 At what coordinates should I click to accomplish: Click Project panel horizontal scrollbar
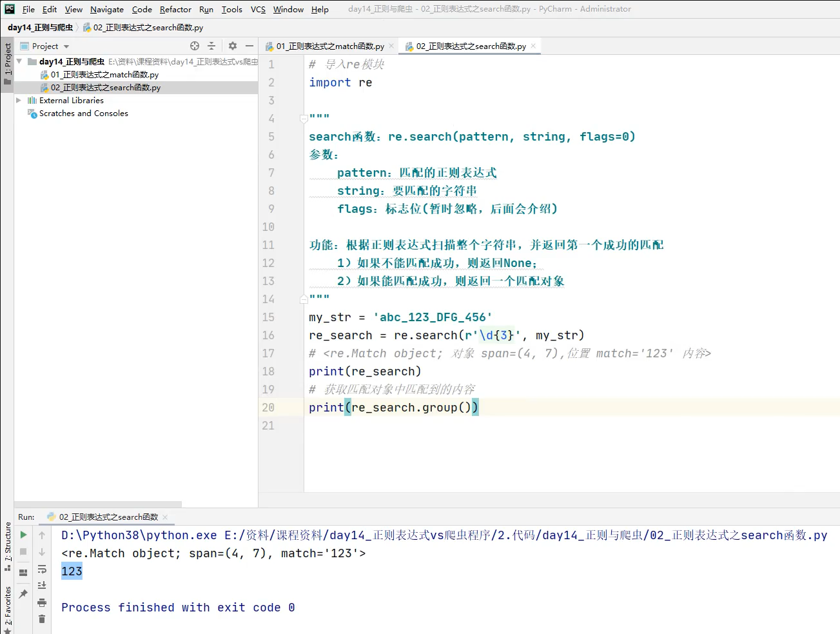pyautogui.click(x=98, y=504)
